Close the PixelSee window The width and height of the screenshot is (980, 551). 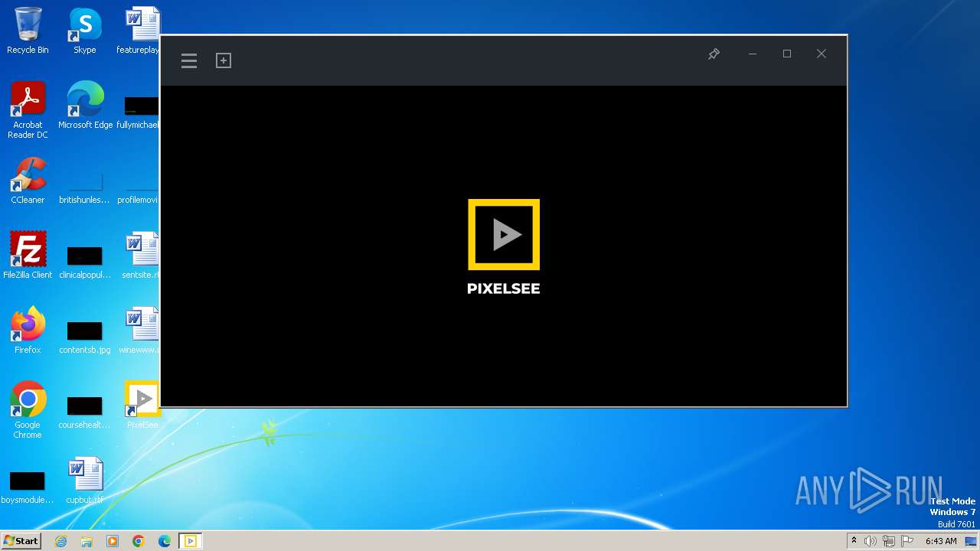click(822, 54)
